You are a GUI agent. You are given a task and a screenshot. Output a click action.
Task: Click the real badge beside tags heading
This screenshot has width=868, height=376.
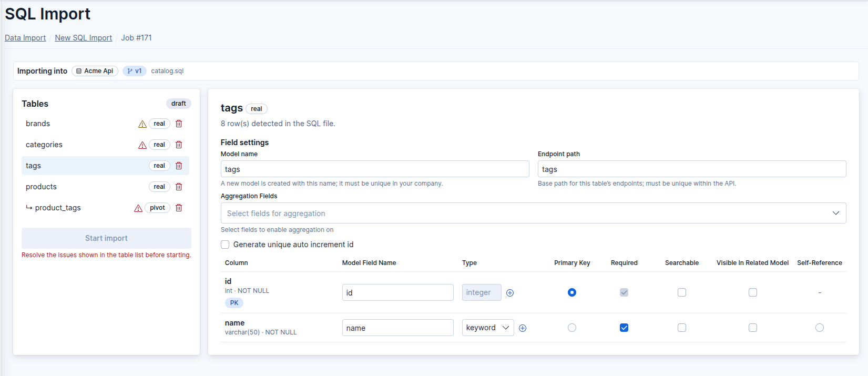tap(257, 109)
